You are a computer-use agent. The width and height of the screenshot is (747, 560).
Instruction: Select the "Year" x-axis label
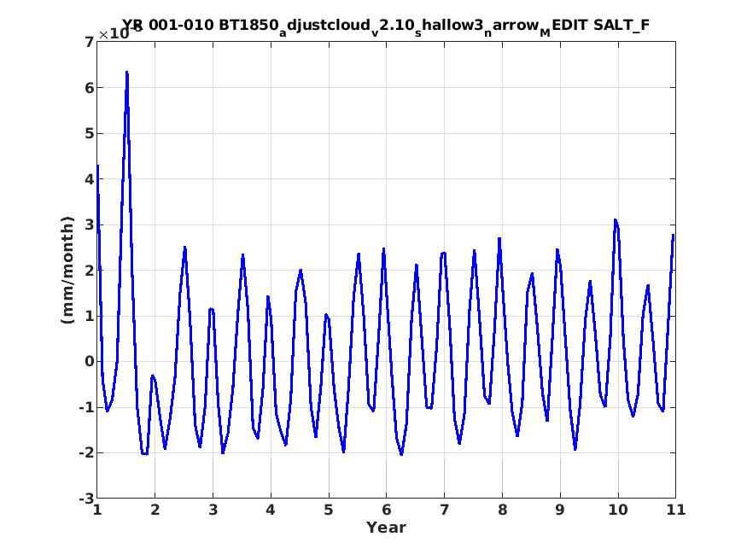point(386,528)
